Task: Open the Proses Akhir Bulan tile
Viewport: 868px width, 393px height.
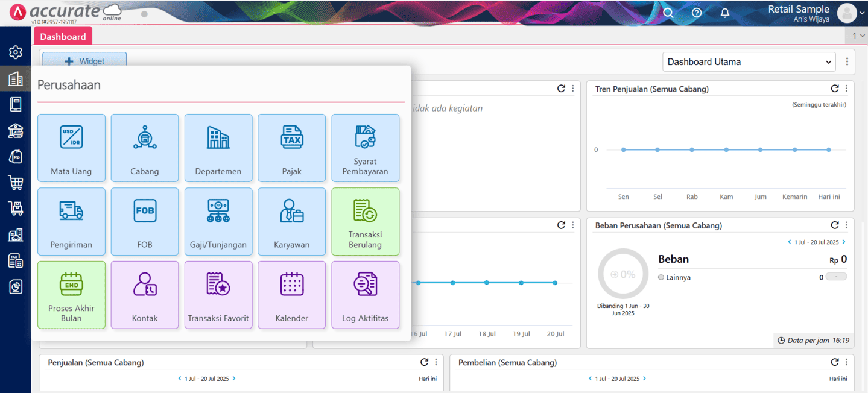Action: pyautogui.click(x=71, y=295)
